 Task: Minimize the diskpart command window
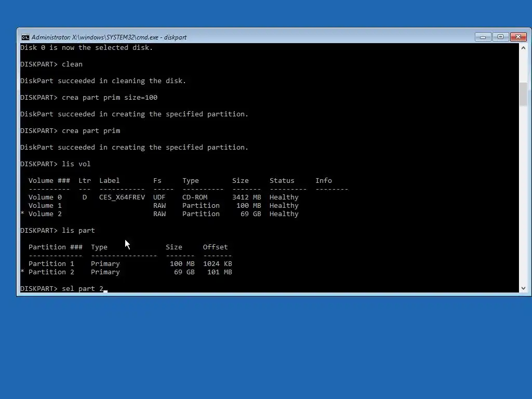coord(483,37)
